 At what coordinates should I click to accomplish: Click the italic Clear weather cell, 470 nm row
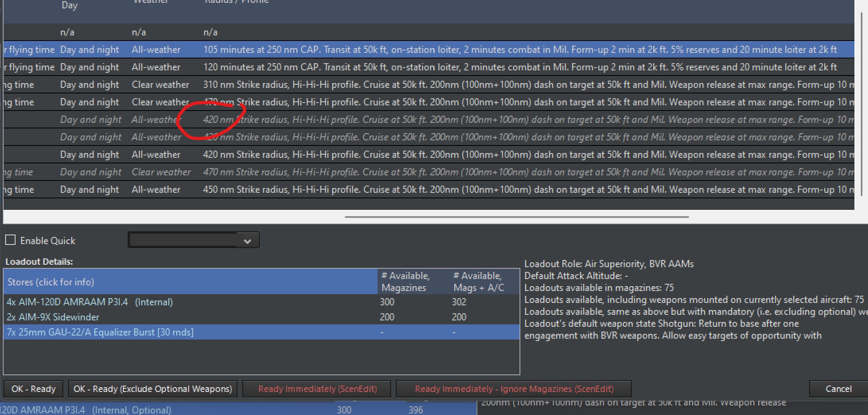[161, 172]
